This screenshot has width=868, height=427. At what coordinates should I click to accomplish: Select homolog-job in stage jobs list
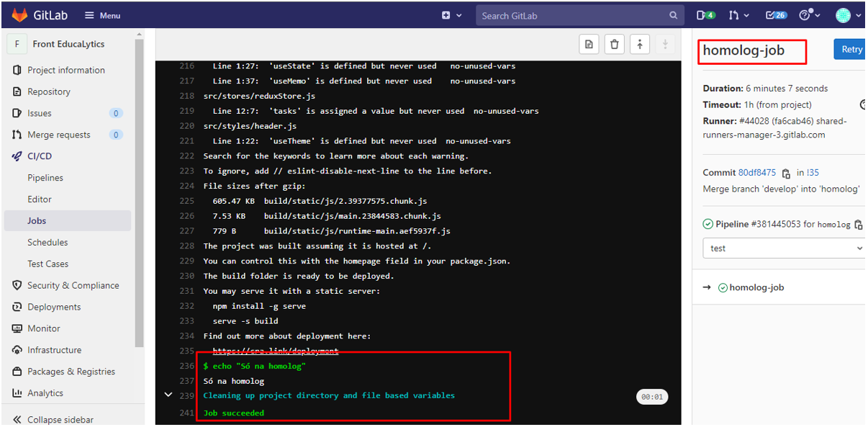pyautogui.click(x=756, y=287)
